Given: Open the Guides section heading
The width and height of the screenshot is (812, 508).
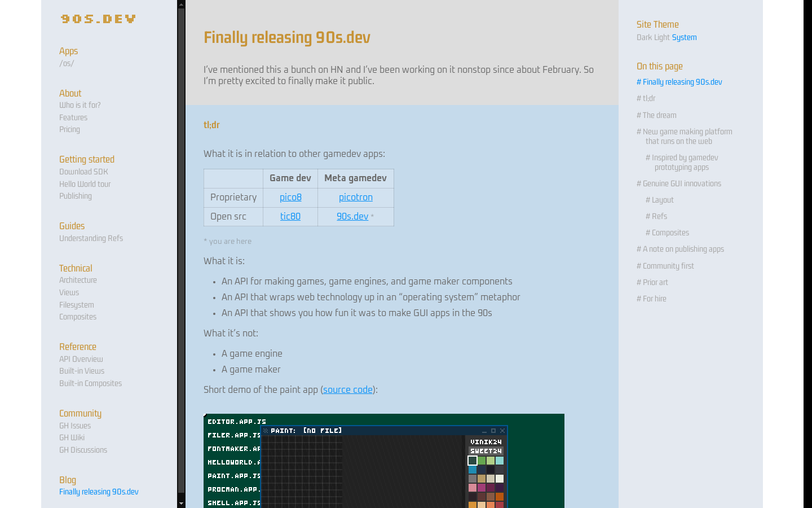Looking at the screenshot, I should coord(72,226).
